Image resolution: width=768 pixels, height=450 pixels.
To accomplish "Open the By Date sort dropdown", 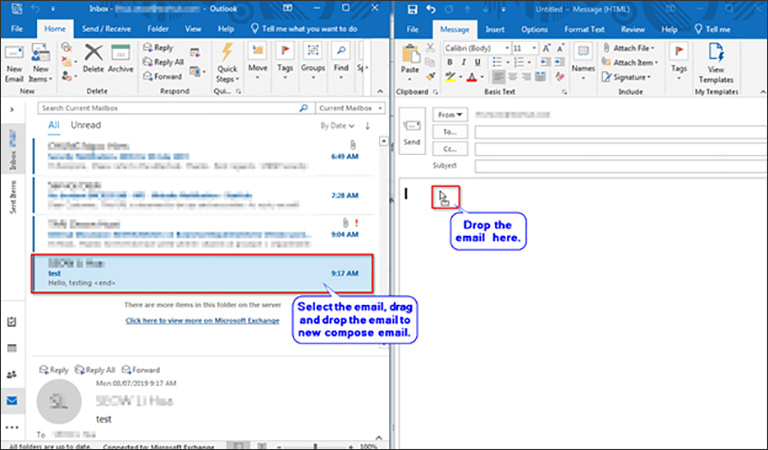I will click(337, 126).
